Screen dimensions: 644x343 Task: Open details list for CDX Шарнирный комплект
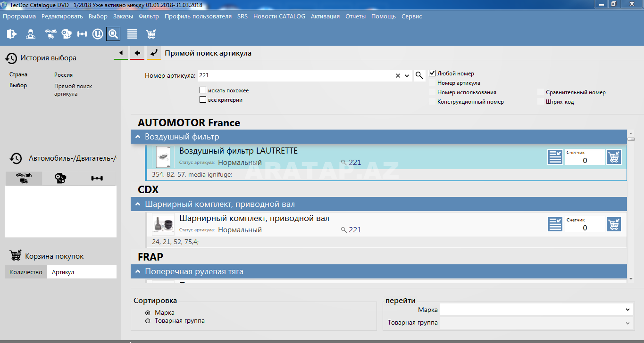555,224
